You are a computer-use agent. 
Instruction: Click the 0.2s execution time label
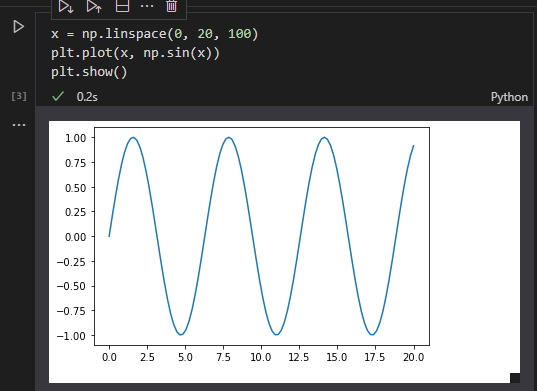(x=87, y=97)
